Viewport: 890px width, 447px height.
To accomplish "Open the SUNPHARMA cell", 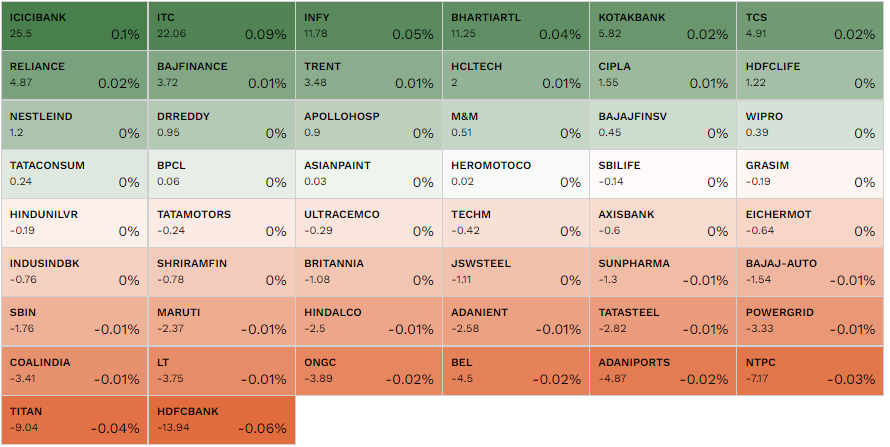I will click(x=663, y=272).
